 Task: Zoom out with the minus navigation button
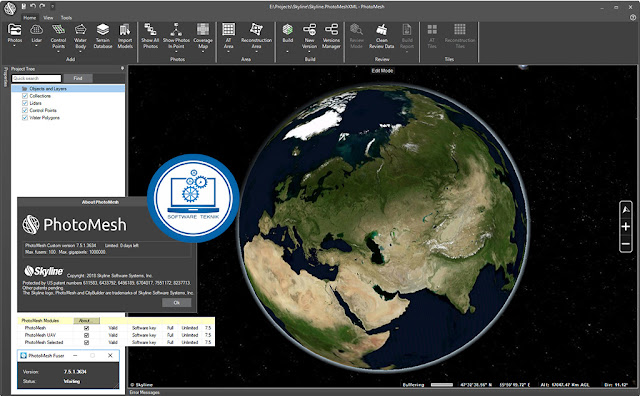click(x=626, y=244)
